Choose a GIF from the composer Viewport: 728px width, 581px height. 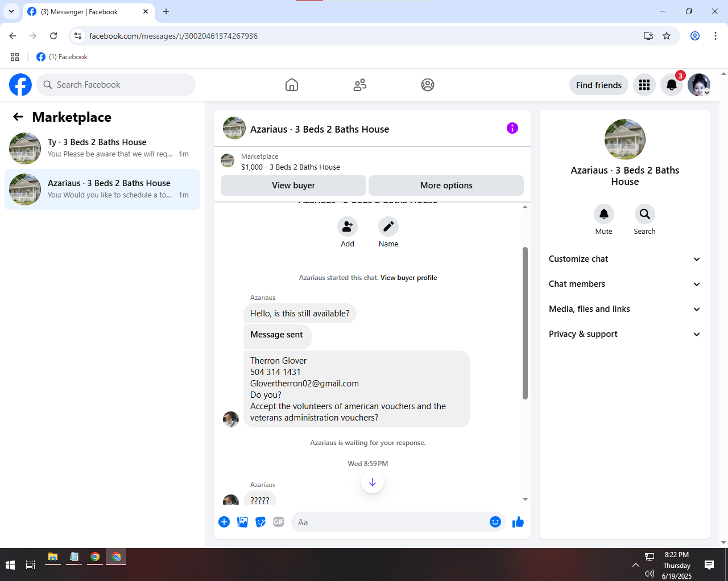(279, 522)
